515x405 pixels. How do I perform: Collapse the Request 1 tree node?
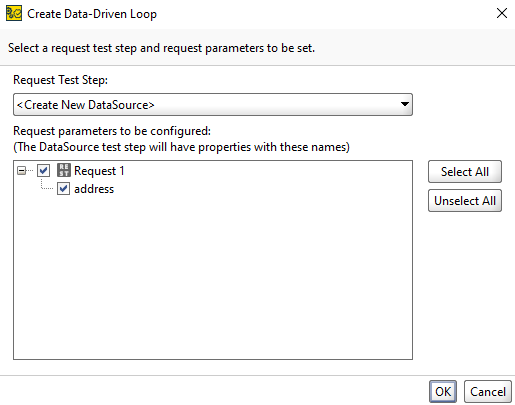pos(21,171)
